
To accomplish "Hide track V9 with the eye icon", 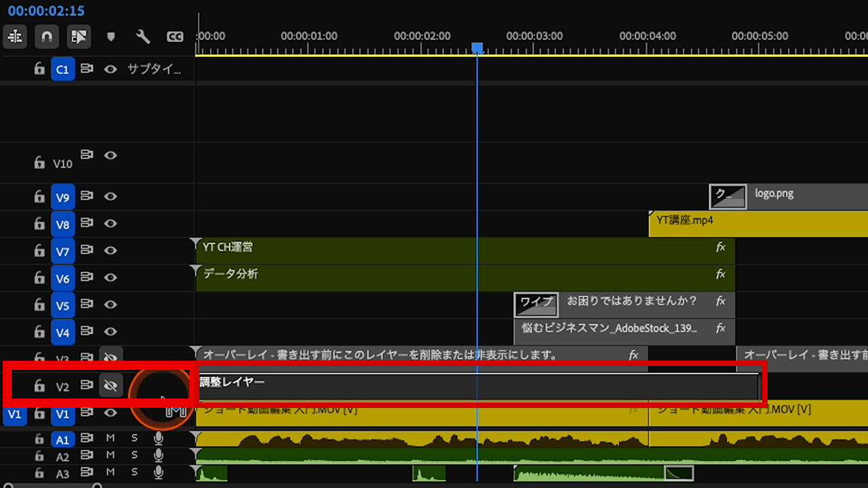I will (x=111, y=197).
